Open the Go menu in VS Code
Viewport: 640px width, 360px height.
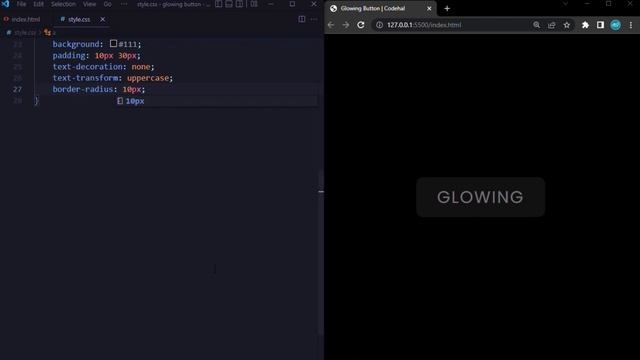coord(107,4)
